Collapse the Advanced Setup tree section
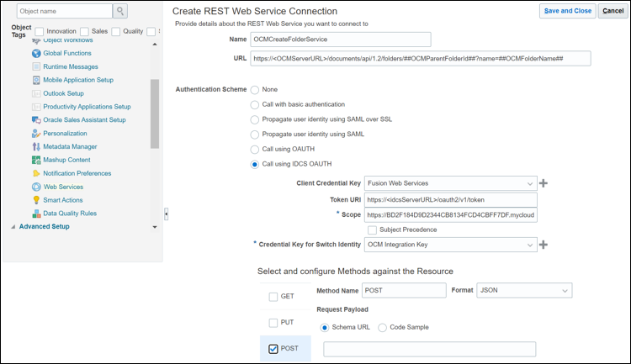The image size is (631, 364). (13, 227)
